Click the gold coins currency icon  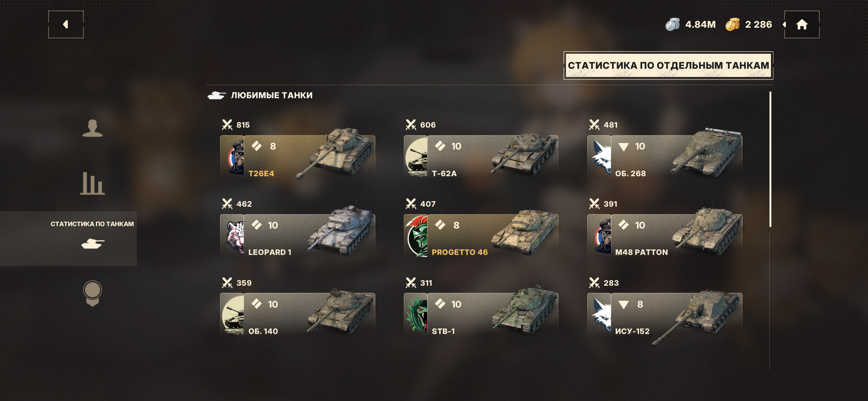pos(733,25)
